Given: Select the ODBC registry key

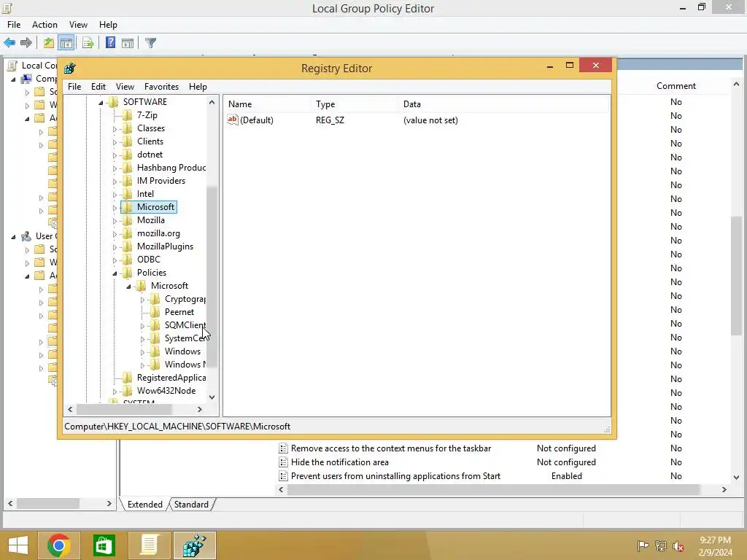Looking at the screenshot, I should coord(149,260).
